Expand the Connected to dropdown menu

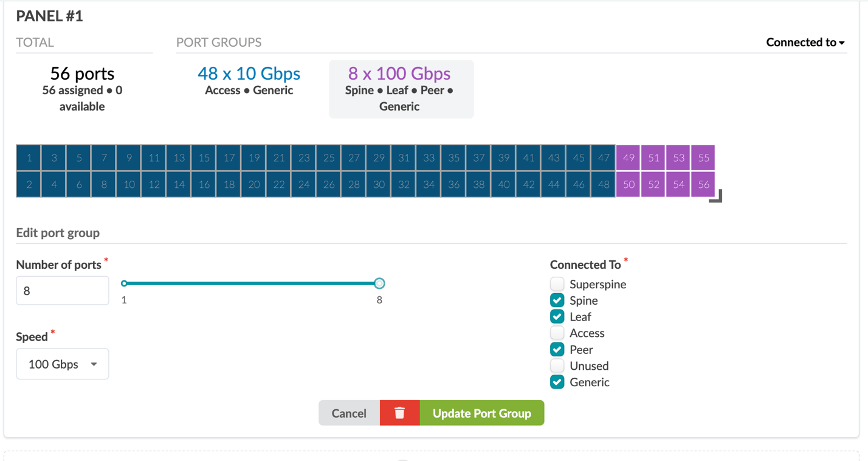tap(805, 43)
